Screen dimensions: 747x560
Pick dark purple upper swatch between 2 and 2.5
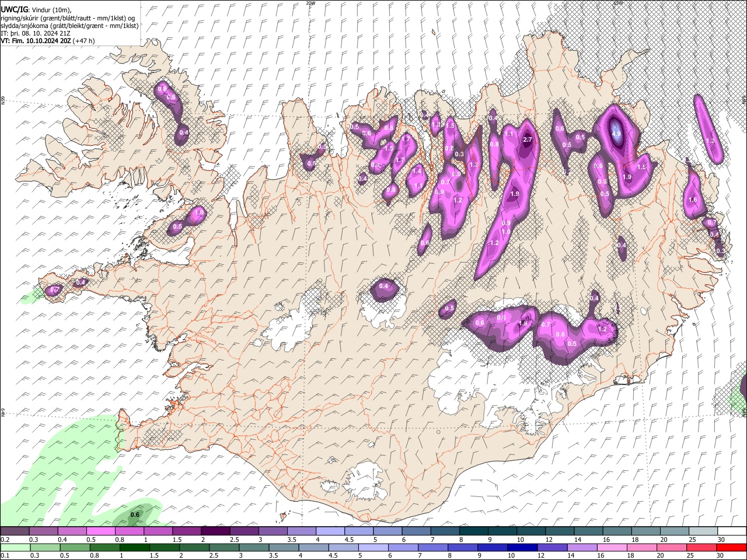(215, 531)
